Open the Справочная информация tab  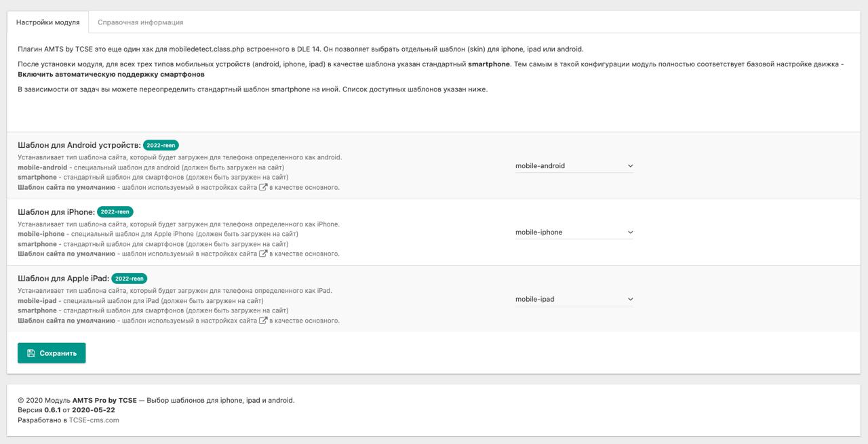coord(140,22)
